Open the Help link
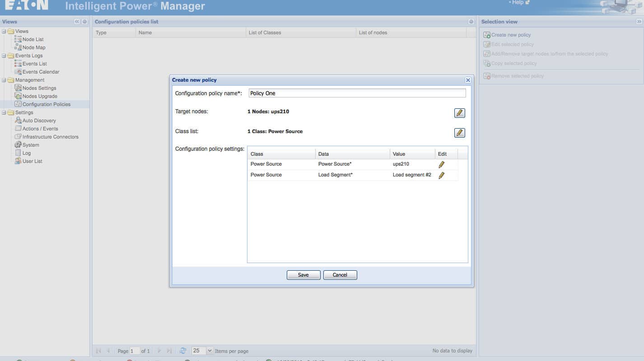Screen dimensions: 644x361 click(x=518, y=3)
